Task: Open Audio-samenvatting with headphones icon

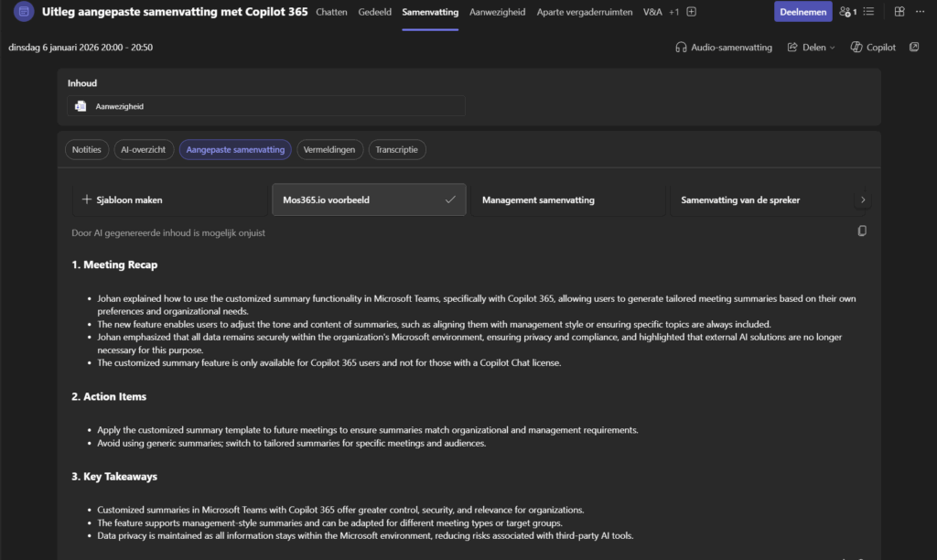Action: click(x=723, y=48)
